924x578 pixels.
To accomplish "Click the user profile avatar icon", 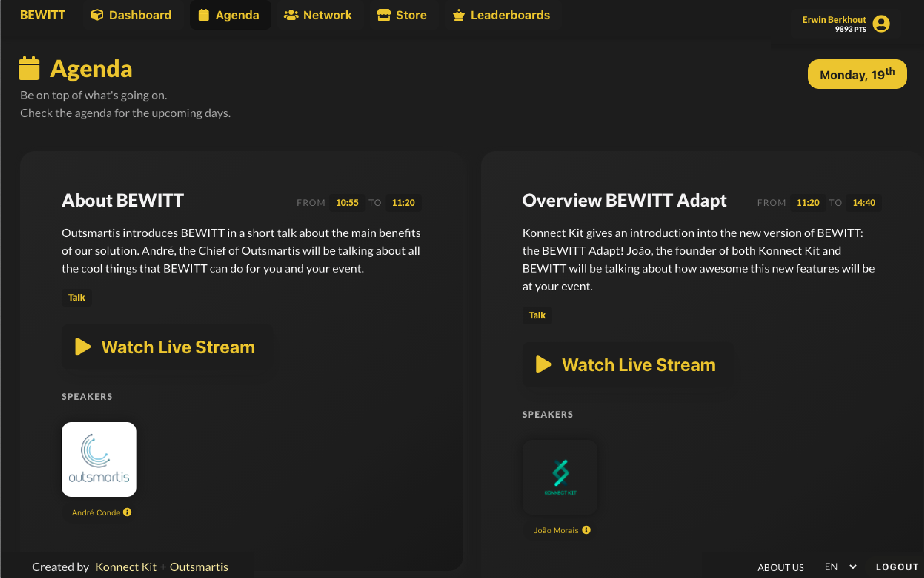I will pos(881,24).
